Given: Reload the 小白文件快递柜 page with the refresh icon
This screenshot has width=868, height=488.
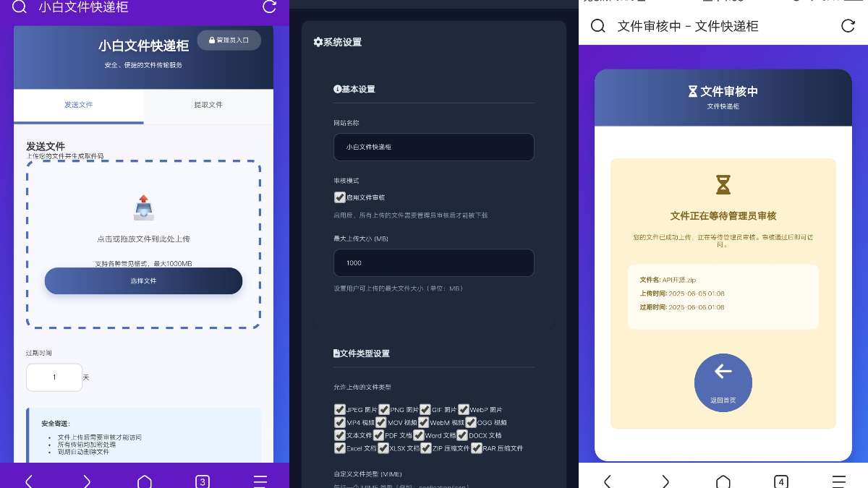Looking at the screenshot, I should 269,7.
